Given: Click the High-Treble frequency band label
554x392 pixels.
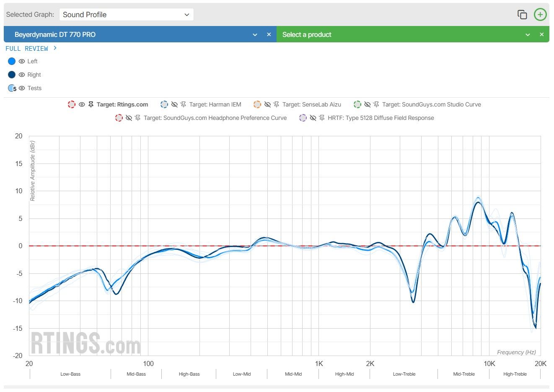Looking at the screenshot, I should [x=515, y=374].
